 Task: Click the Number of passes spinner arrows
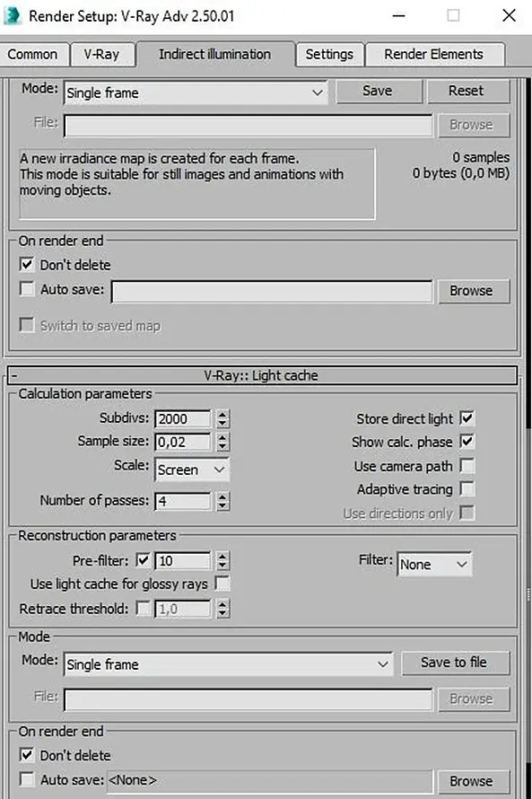pyautogui.click(x=222, y=501)
